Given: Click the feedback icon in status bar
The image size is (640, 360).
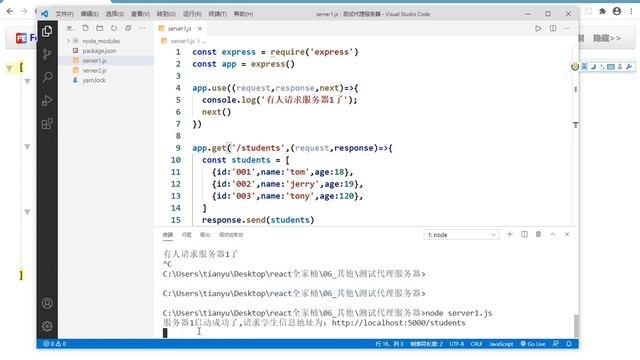Looking at the screenshot, I should [x=556, y=344].
